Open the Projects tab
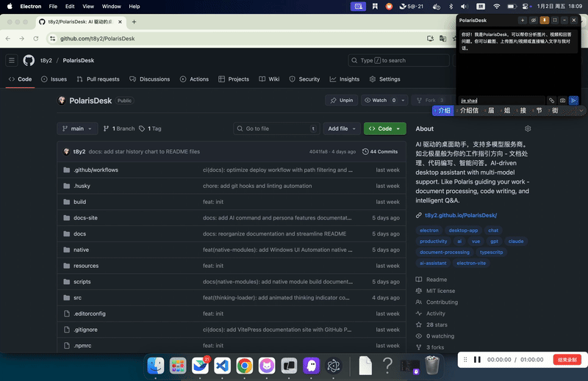 [234, 79]
